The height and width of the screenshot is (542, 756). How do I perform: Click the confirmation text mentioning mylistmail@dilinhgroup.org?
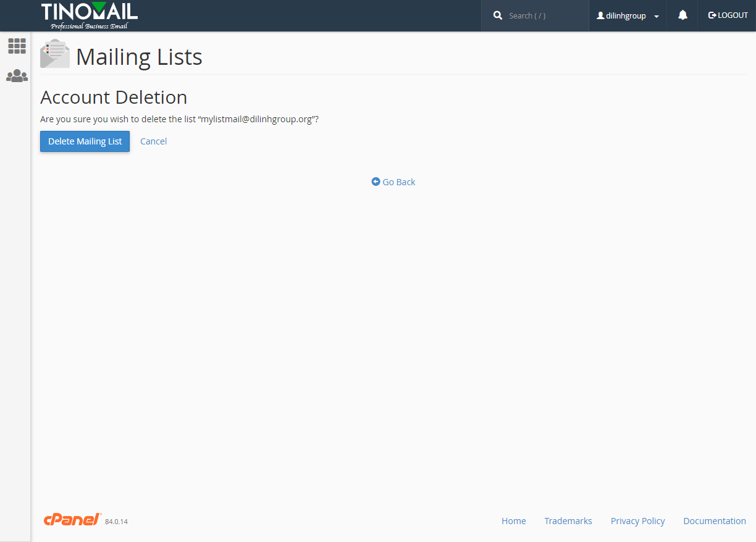[x=179, y=119]
